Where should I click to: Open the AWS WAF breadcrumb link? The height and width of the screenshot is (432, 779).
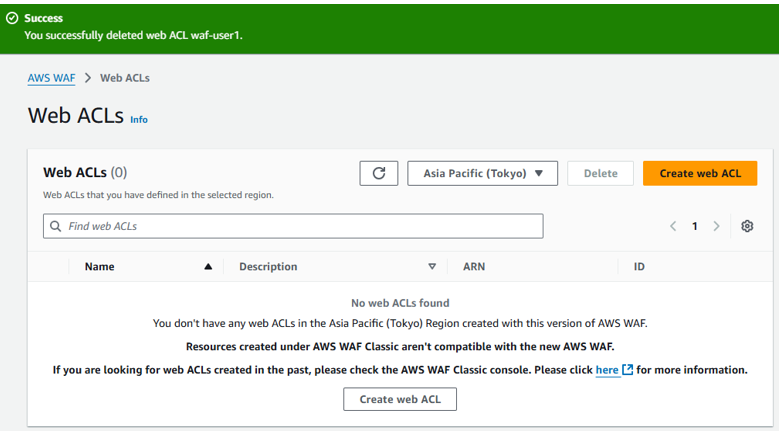51,78
